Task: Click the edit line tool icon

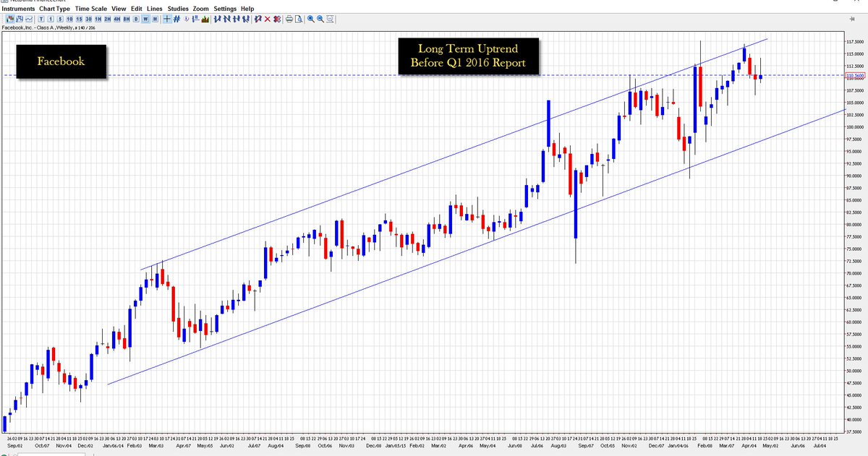Action: click(258, 19)
